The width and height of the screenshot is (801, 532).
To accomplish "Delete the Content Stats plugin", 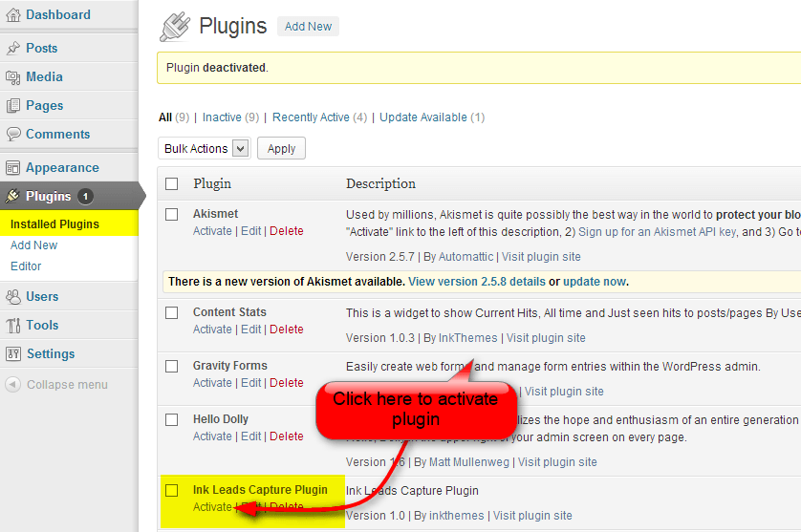I will pyautogui.click(x=287, y=330).
